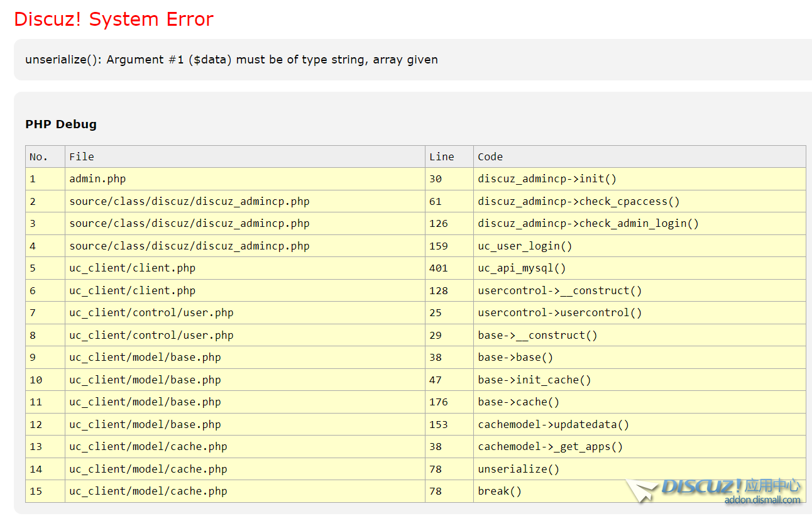
Task: Click the uc_api_mysql() code cell
Action: click(522, 268)
